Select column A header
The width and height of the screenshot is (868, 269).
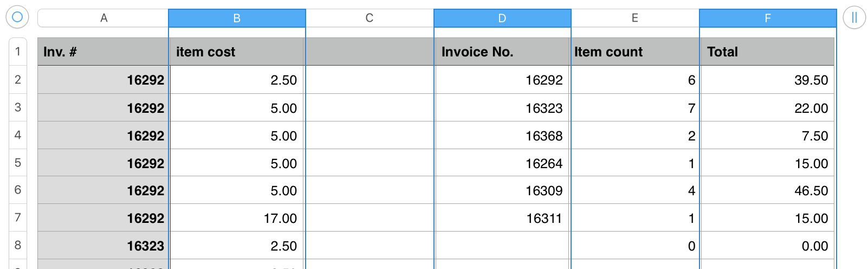(x=103, y=18)
